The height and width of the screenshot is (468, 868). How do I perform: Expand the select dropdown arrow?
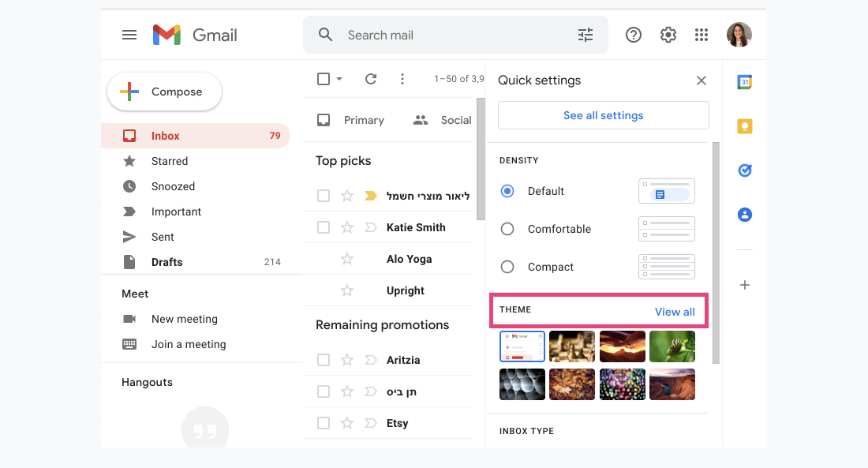pos(339,79)
